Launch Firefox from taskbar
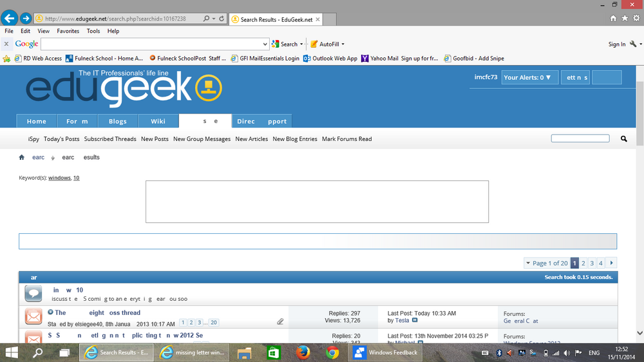 [x=303, y=352]
